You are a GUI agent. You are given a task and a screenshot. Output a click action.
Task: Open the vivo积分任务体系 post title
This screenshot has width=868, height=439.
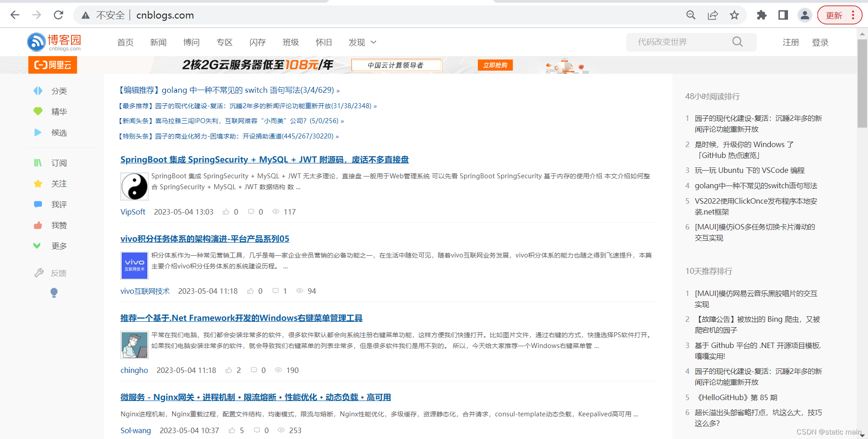click(205, 239)
